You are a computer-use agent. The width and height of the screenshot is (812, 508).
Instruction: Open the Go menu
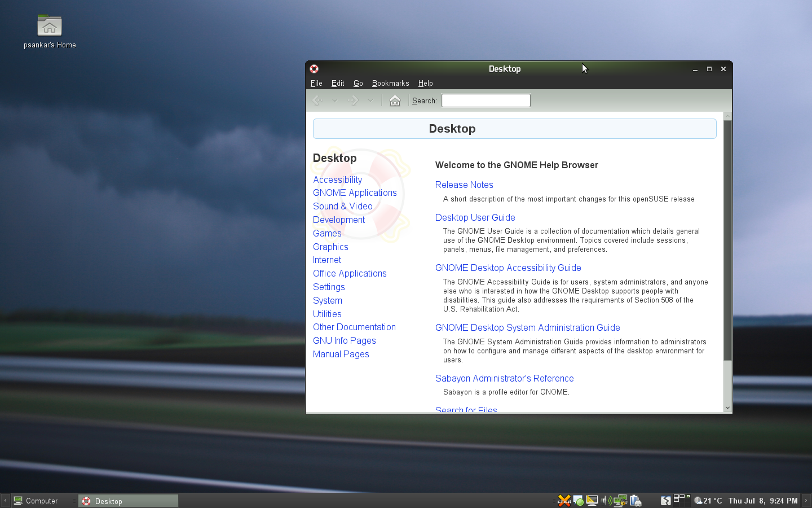point(358,83)
